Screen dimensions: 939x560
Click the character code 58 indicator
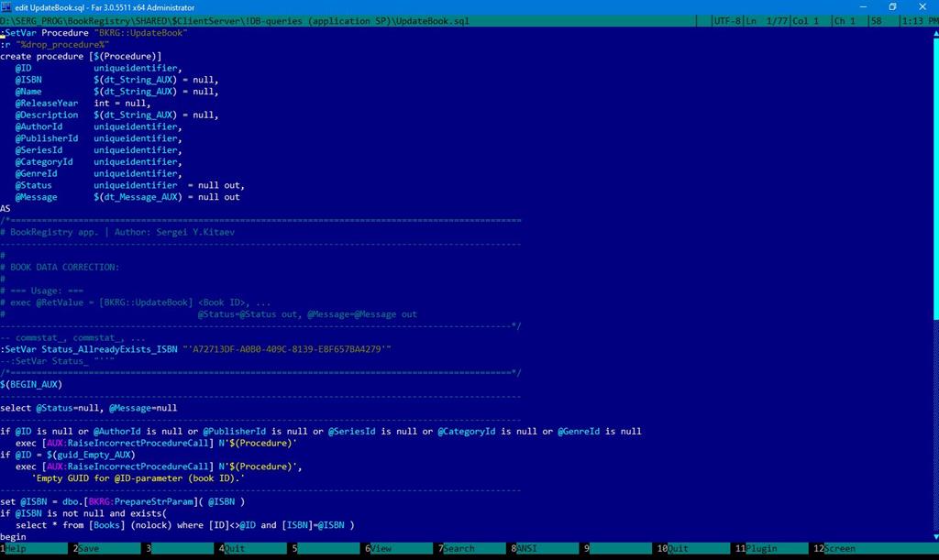click(877, 20)
